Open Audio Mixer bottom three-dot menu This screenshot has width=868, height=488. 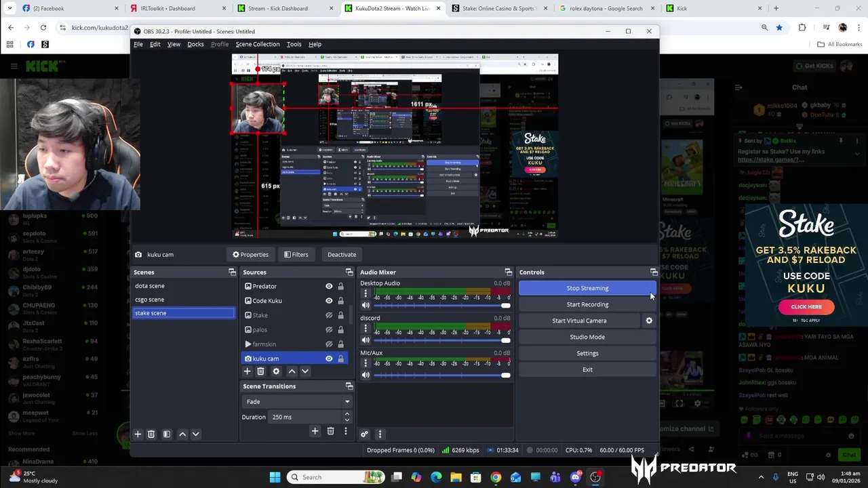tap(380, 434)
